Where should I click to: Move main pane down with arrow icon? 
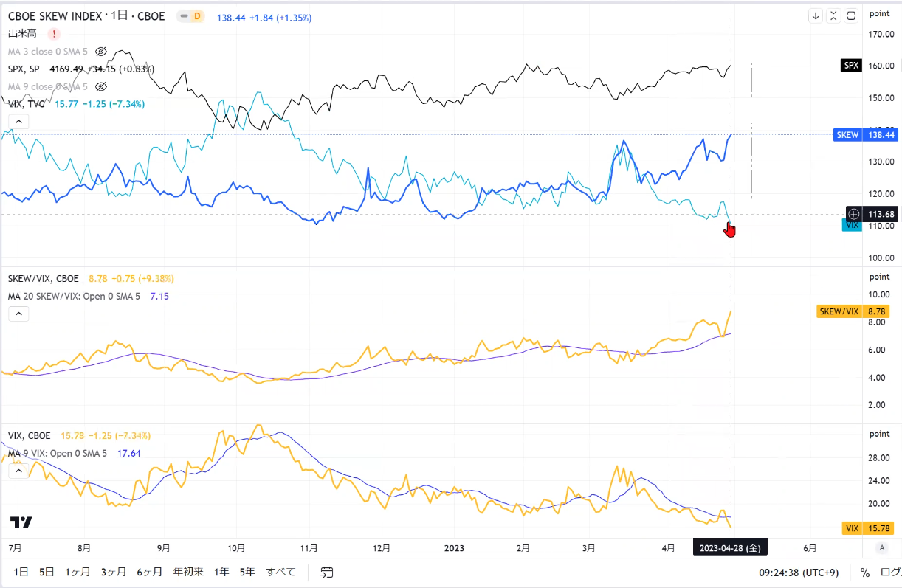point(816,15)
